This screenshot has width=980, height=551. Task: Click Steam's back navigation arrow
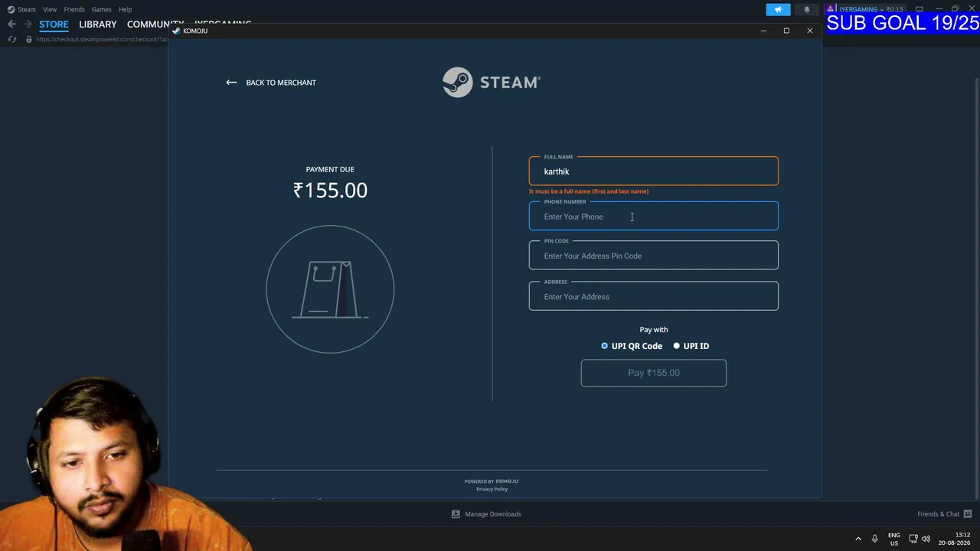click(11, 24)
